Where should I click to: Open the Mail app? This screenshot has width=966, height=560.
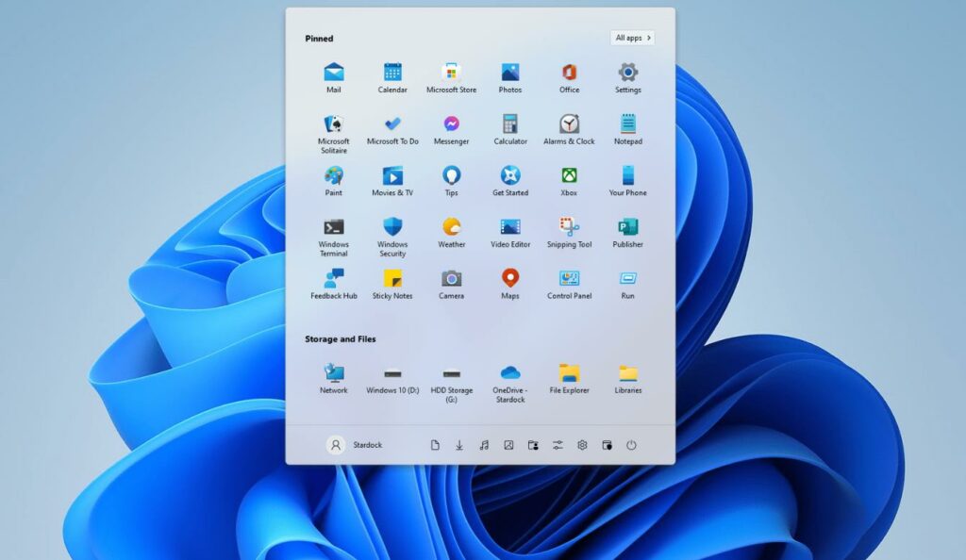(333, 78)
